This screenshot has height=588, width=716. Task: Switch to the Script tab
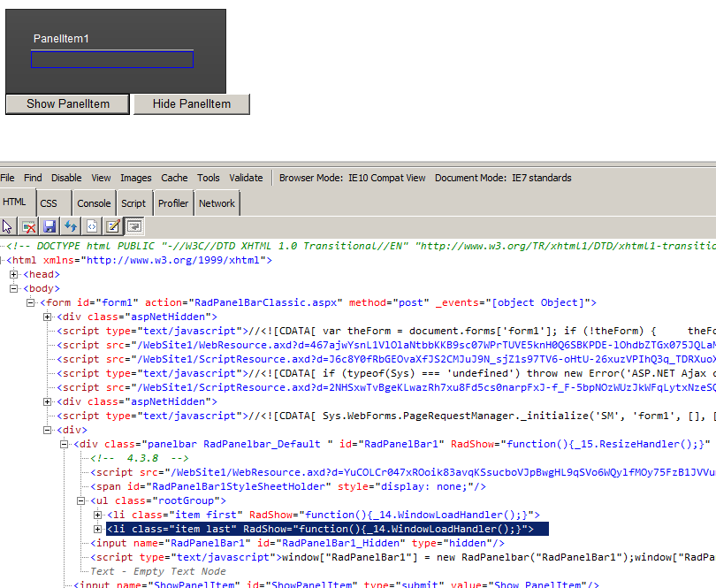pos(133,203)
